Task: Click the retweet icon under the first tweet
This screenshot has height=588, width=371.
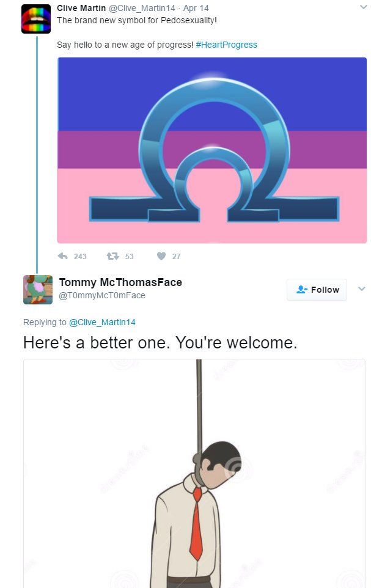Action: click(x=112, y=256)
